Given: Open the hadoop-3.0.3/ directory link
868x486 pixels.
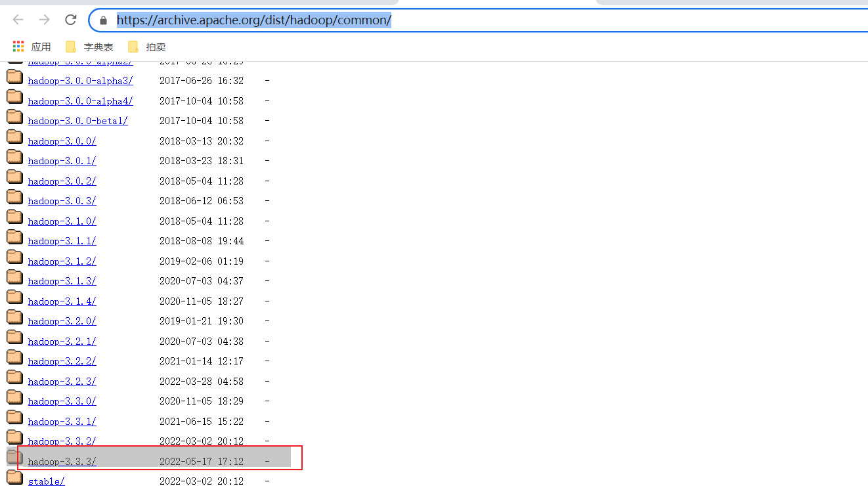Looking at the screenshot, I should tap(62, 201).
